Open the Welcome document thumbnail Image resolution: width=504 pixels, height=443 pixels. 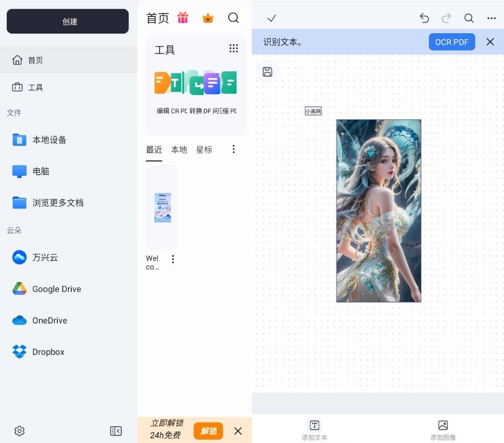pos(163,208)
